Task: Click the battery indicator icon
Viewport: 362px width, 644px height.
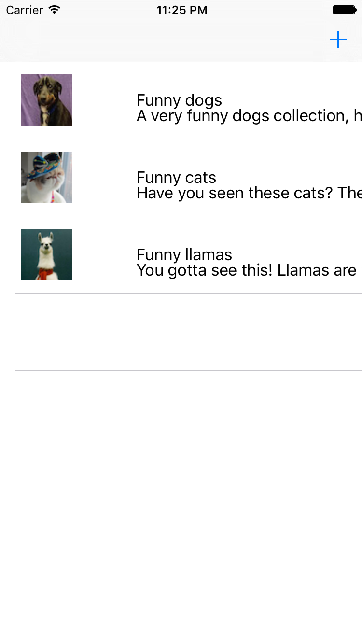Action: point(344,10)
